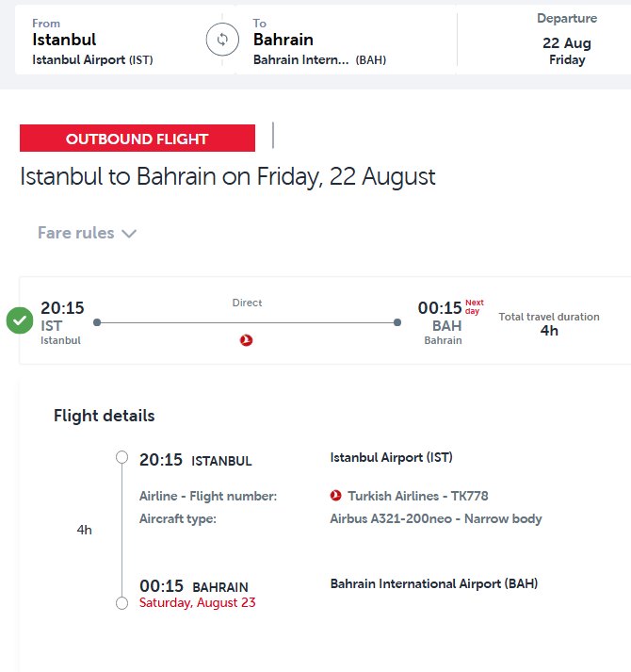
Task: Select the 20:15 IST flight summary card
Action: 325,320
